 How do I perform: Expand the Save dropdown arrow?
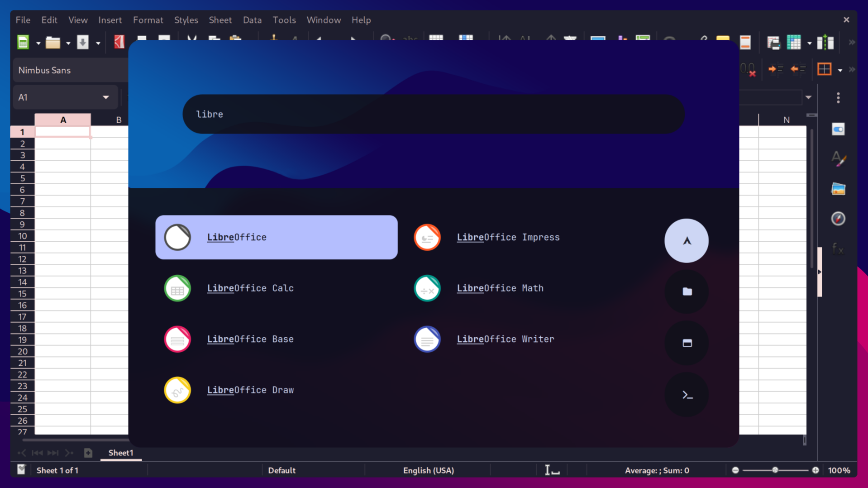tap(98, 43)
